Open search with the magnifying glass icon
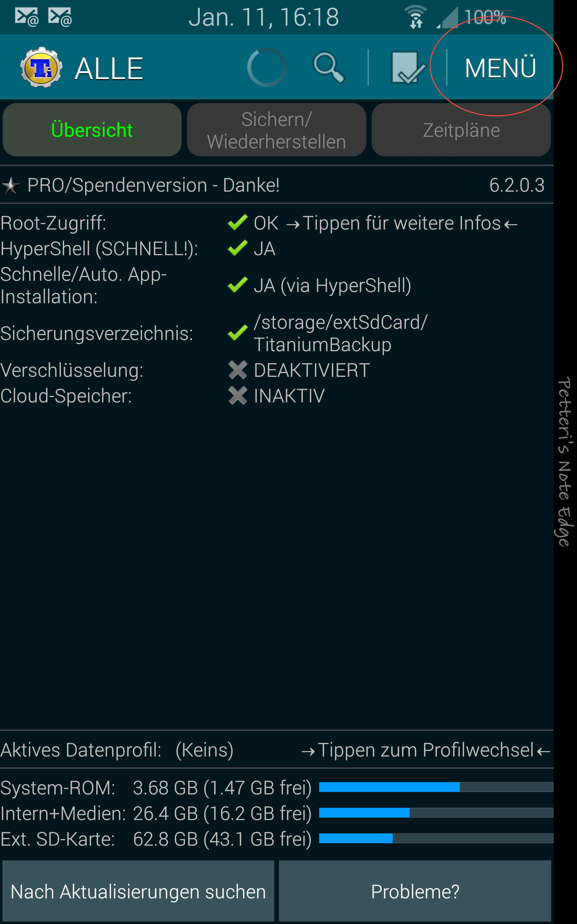This screenshot has height=924, width=577. coord(329,67)
